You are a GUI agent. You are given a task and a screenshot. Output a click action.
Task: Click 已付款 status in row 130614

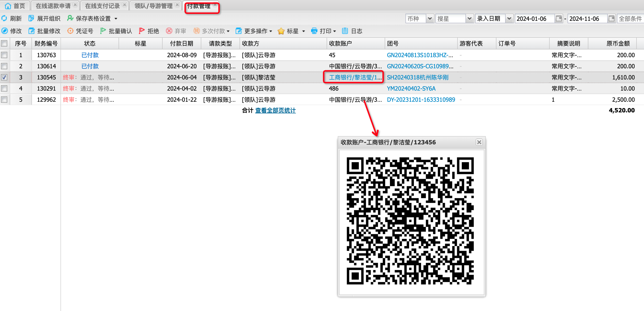(90, 66)
